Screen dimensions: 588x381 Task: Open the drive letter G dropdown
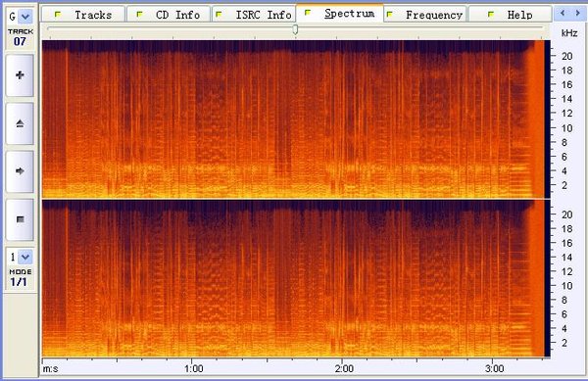point(25,17)
